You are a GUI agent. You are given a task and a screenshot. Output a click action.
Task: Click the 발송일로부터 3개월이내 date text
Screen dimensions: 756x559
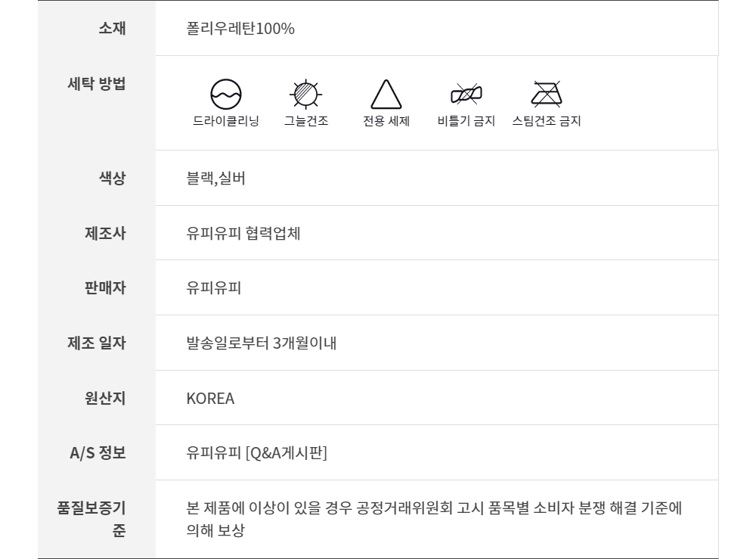click(x=262, y=343)
